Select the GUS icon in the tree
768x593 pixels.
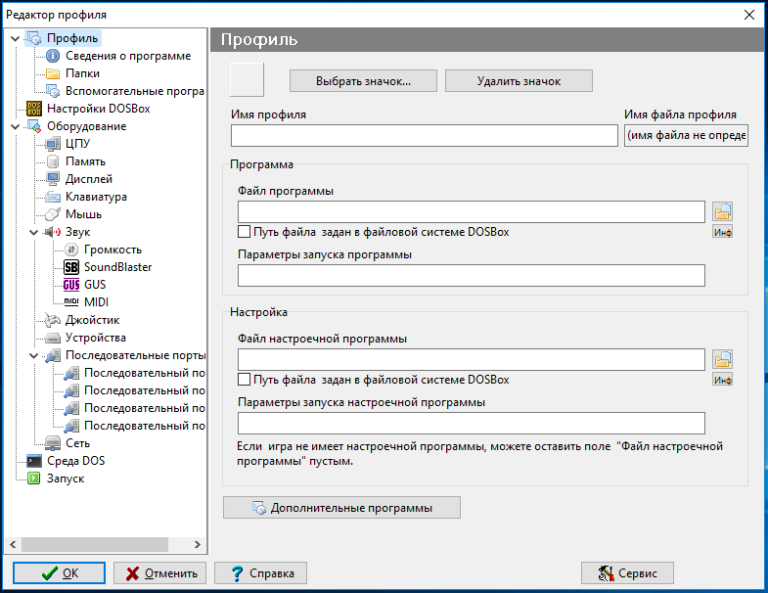tap(71, 285)
